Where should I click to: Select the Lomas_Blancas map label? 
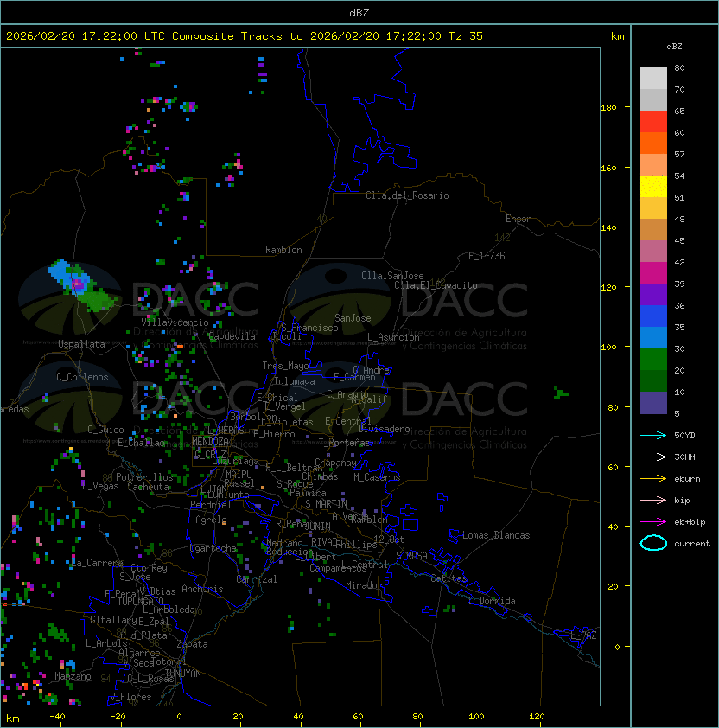pyautogui.click(x=496, y=535)
